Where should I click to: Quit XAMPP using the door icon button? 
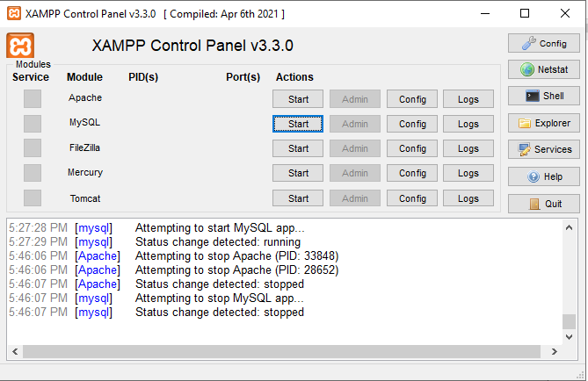(544, 204)
